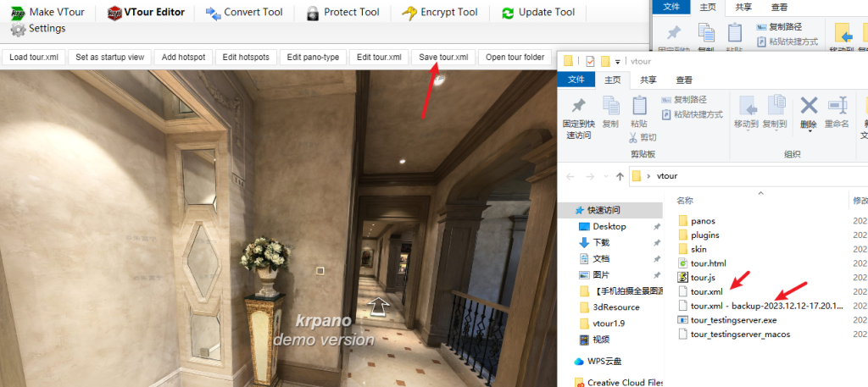Select the skin folder
The height and width of the screenshot is (387, 868).
[x=692, y=249]
